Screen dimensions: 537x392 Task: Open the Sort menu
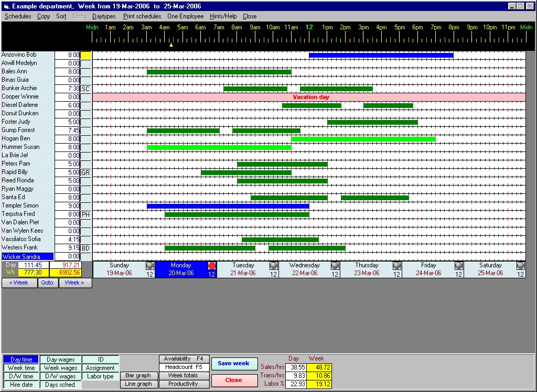(x=61, y=16)
